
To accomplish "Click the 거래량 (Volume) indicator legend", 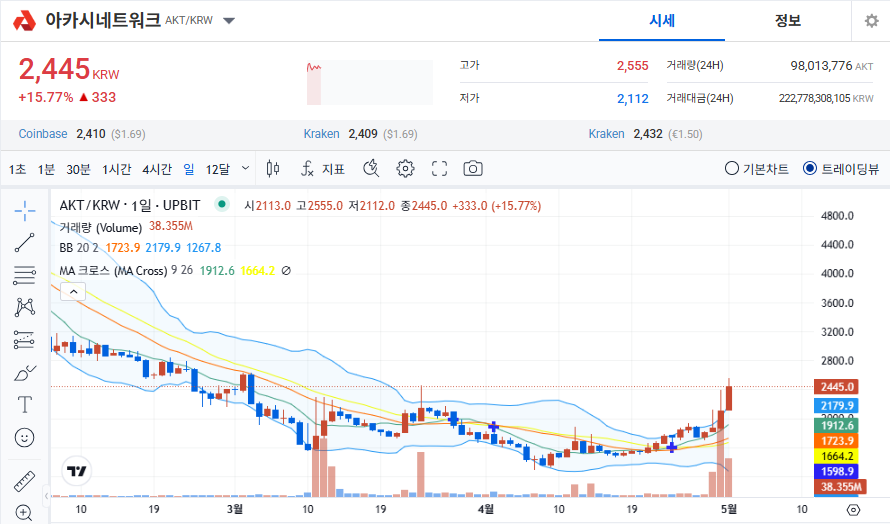I will pyautogui.click(x=100, y=228).
